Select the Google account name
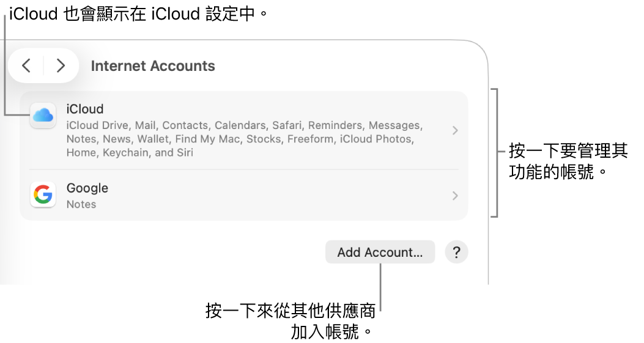Image resolution: width=644 pixels, height=343 pixels. (x=87, y=188)
